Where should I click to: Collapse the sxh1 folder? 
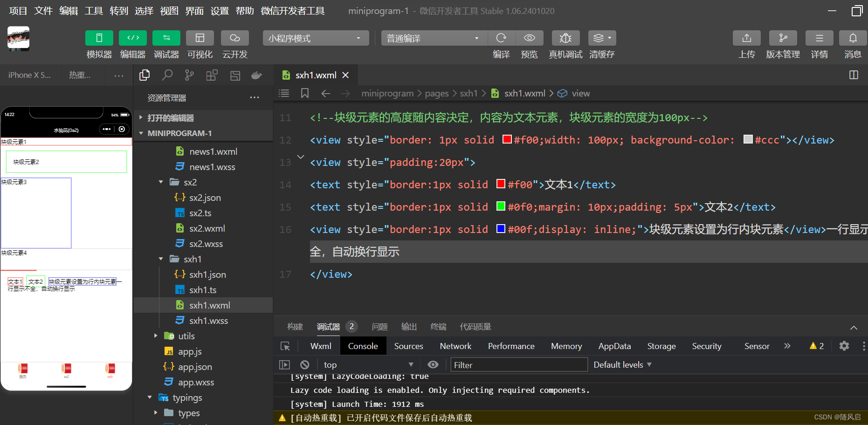pyautogui.click(x=161, y=259)
